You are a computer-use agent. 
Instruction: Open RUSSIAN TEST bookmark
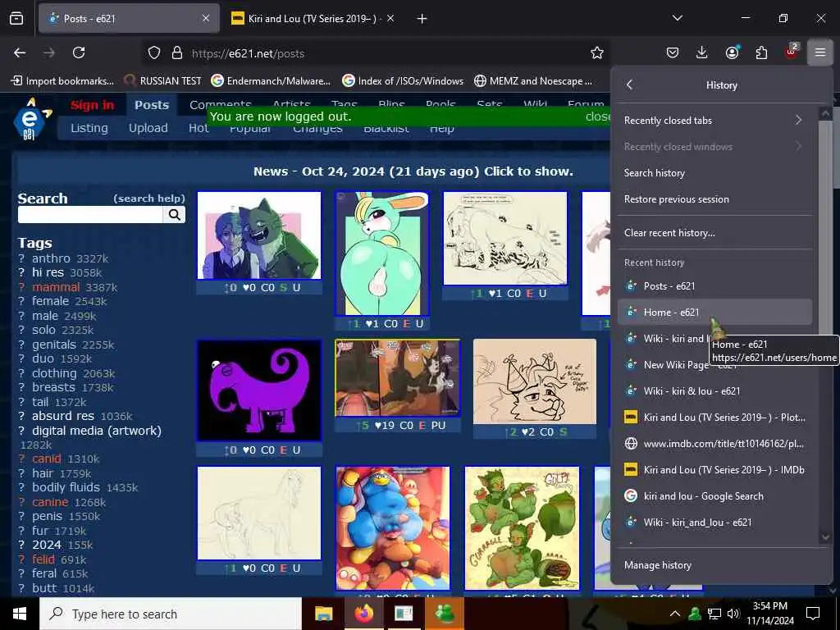coord(162,81)
